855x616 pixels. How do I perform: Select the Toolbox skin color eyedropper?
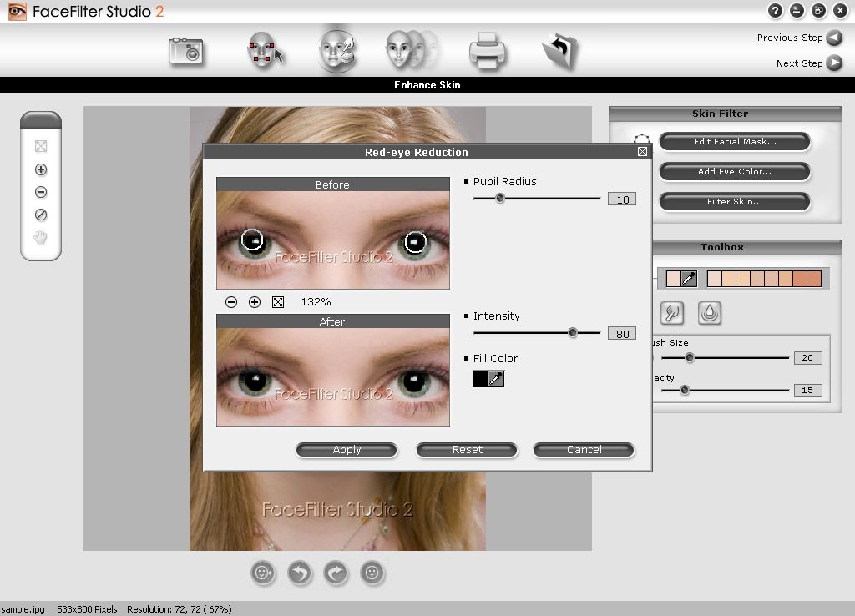[689, 279]
